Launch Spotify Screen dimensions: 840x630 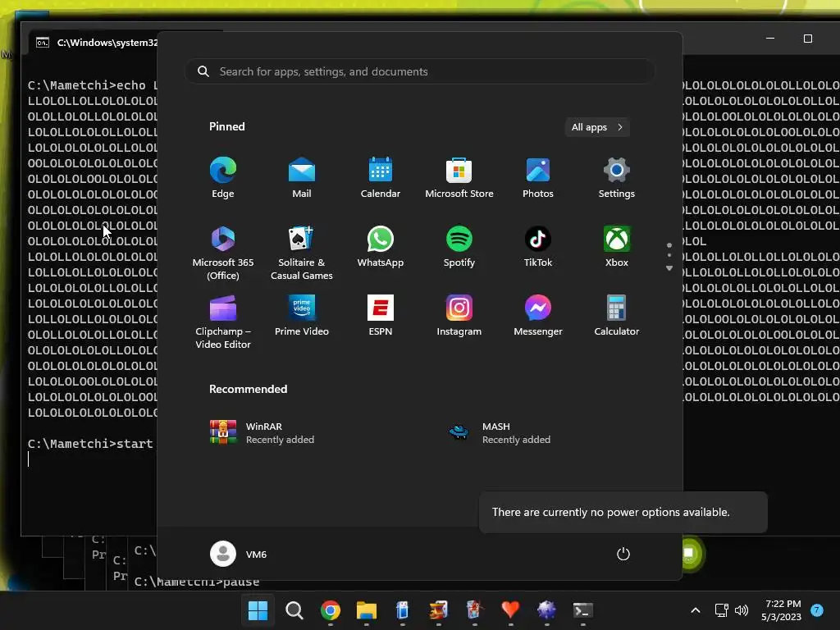pyautogui.click(x=459, y=247)
